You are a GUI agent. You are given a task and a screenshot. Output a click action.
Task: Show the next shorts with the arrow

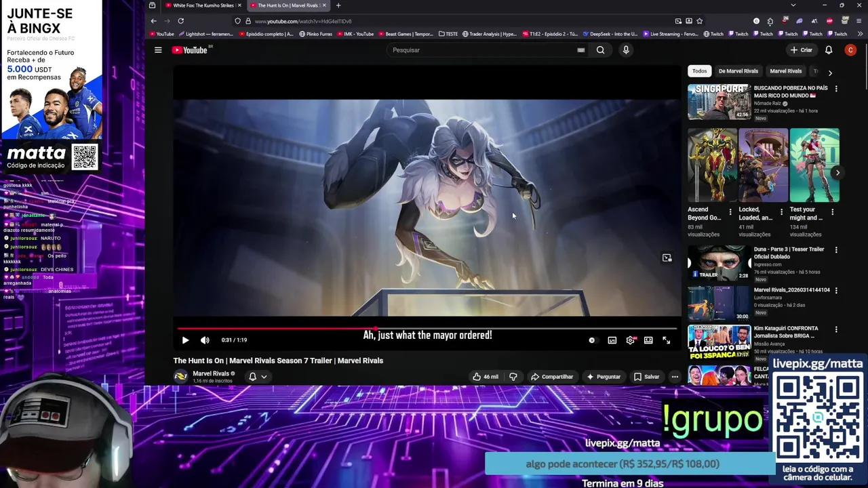point(837,172)
